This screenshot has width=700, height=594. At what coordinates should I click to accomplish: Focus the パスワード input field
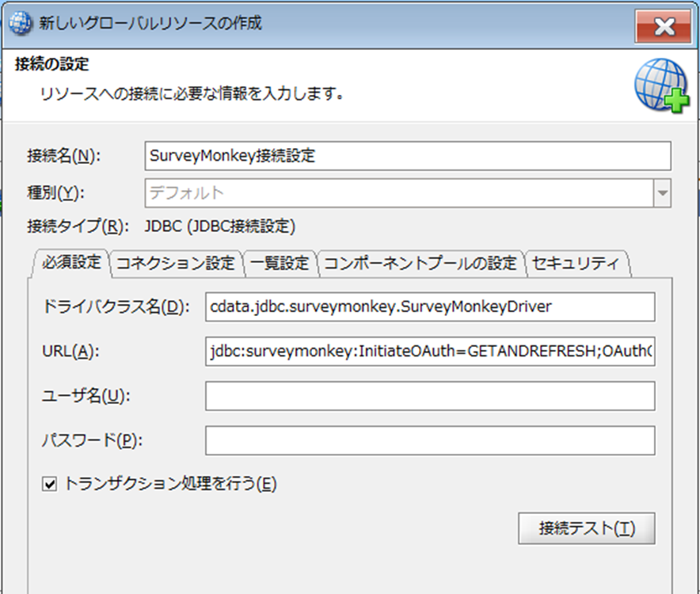click(x=430, y=440)
